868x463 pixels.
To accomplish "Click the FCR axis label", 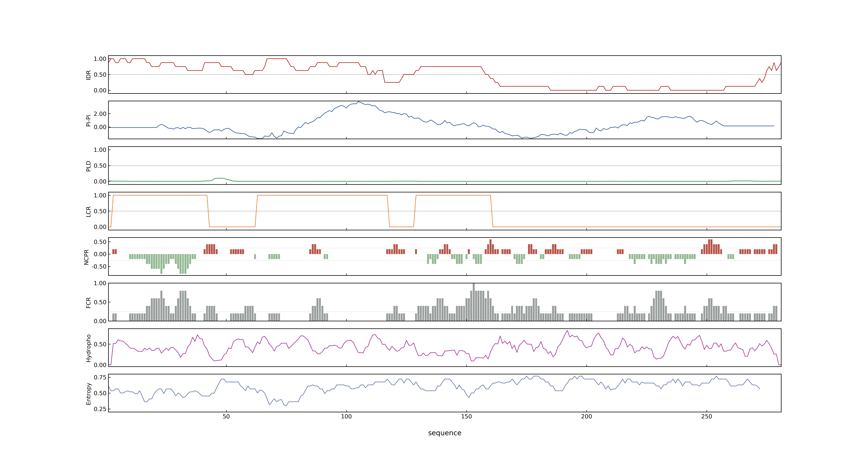I will [x=88, y=302].
